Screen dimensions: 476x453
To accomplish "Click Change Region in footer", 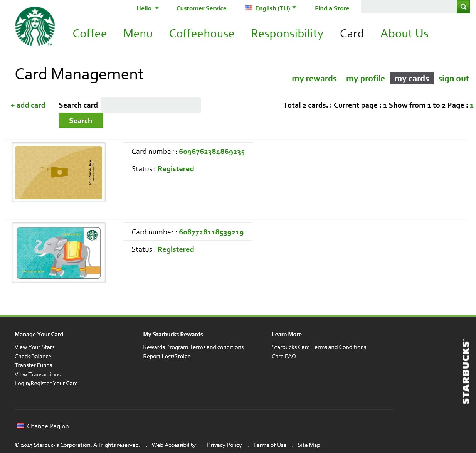I will [x=48, y=426].
